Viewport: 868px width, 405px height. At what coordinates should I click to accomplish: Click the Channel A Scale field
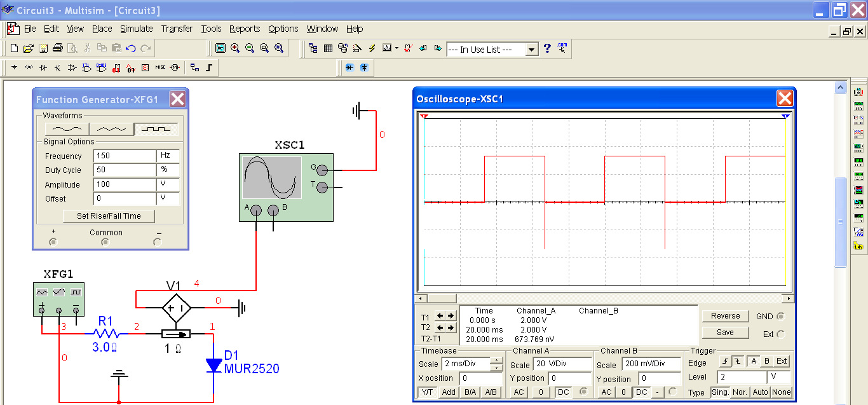click(x=563, y=365)
